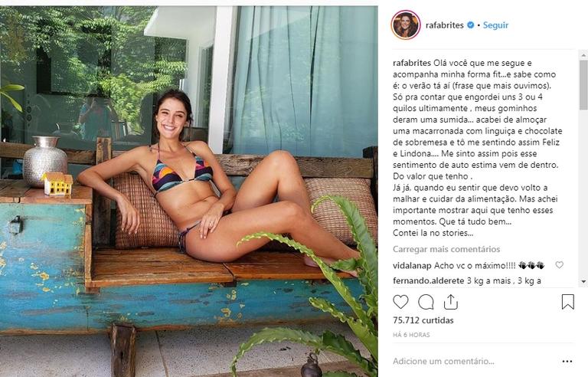Open the HÁ 6 HORAS timestamp link
The width and height of the screenshot is (588, 377).
(411, 335)
